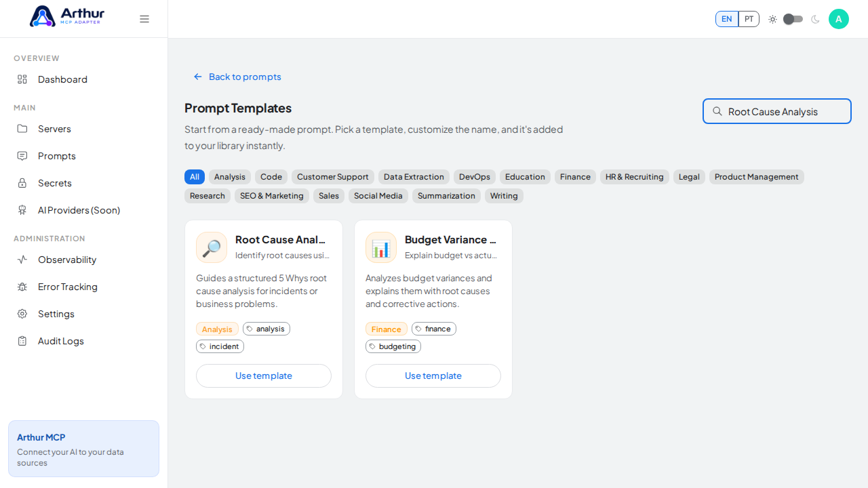Click the Budget Variance chart thumbnail
868x488 pixels.
coord(381,247)
